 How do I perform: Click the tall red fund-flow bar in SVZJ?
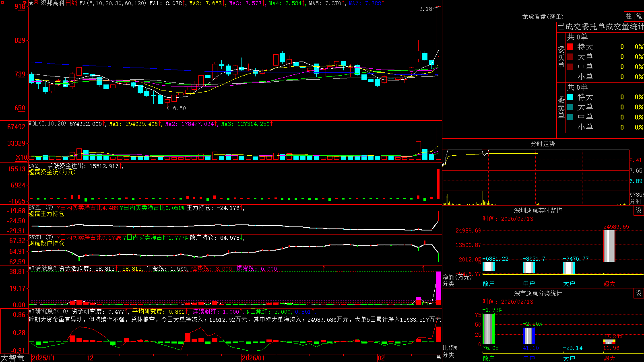click(438, 183)
